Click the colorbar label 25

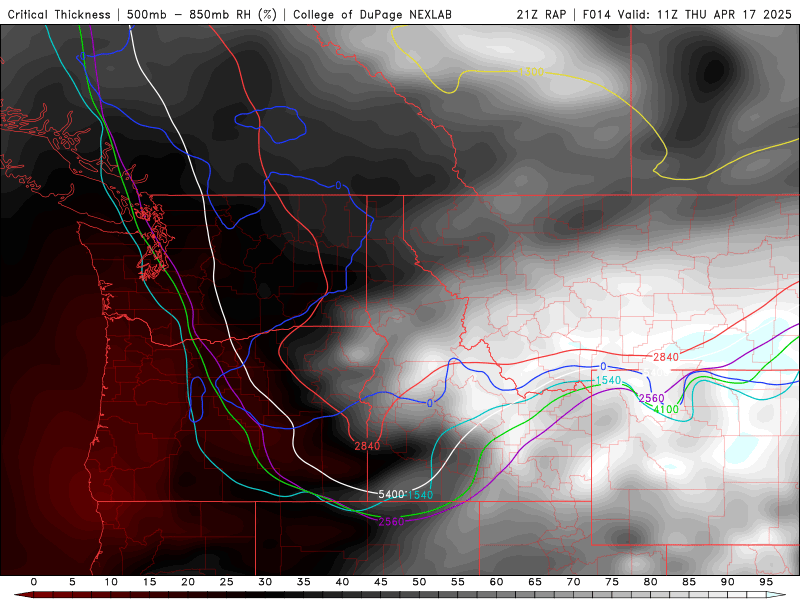227,582
